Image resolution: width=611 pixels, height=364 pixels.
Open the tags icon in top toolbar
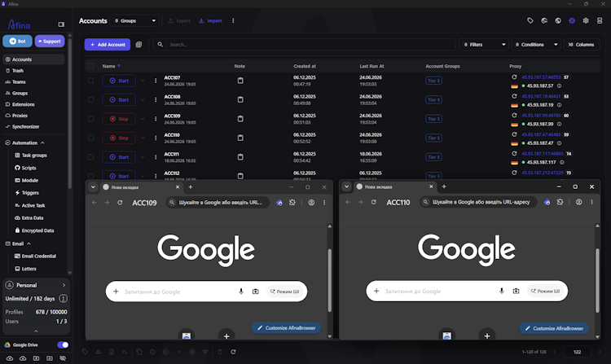[530, 20]
